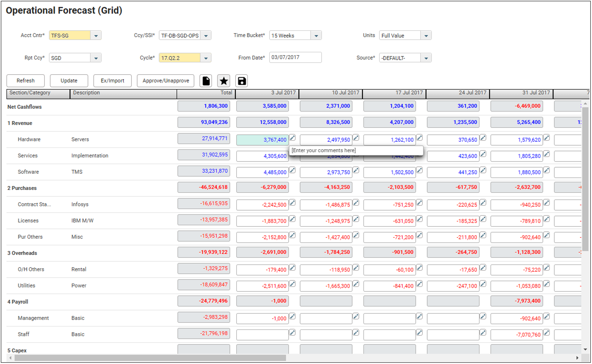
Task: Open the Units dropdown arrow
Action: point(426,36)
